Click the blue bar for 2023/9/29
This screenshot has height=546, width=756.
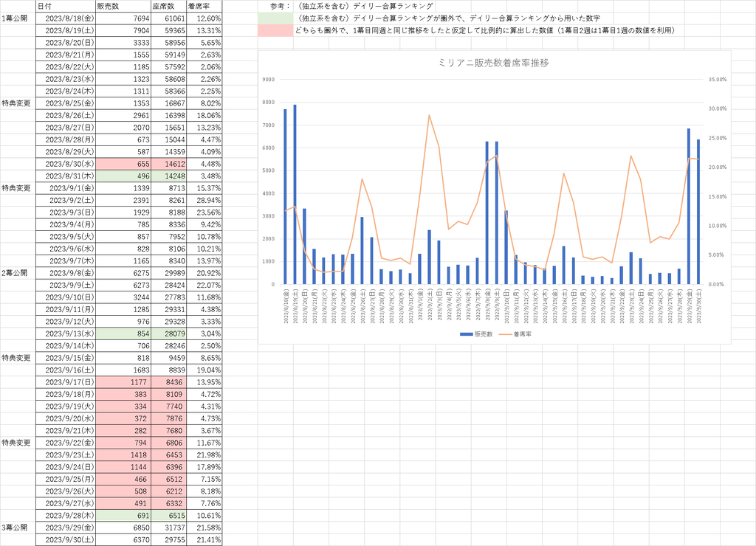[689, 207]
